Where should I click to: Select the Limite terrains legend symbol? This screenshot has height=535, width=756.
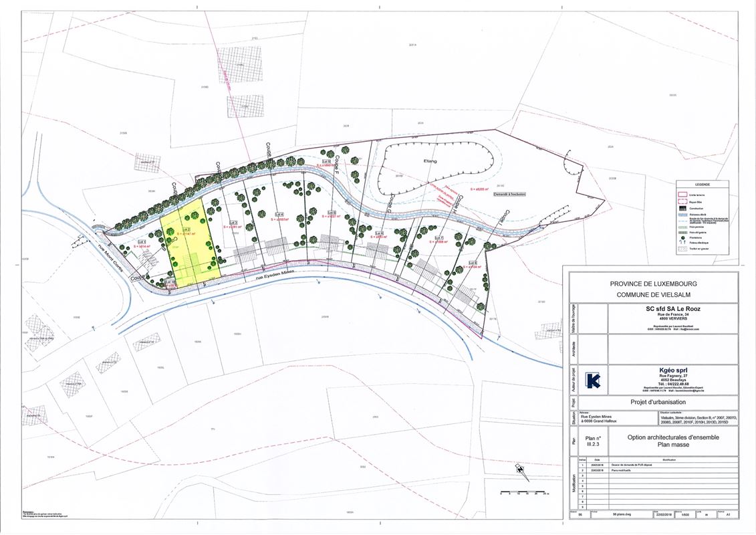tap(682, 193)
